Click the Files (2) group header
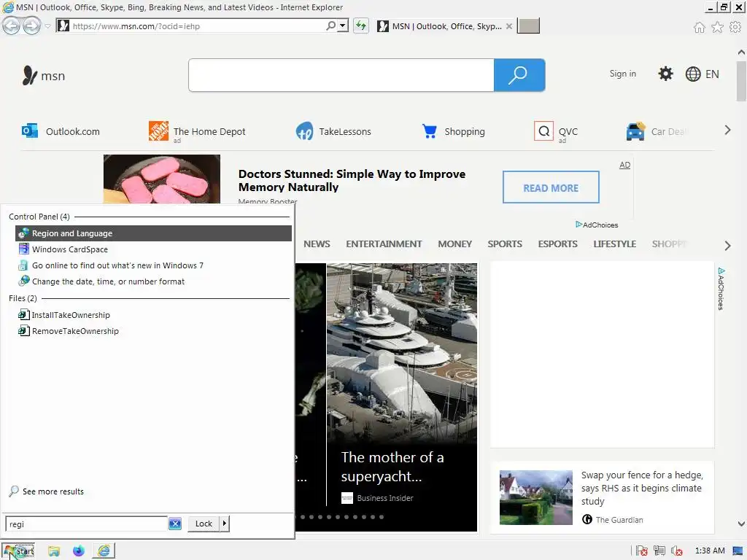This screenshot has height=560, width=747. (x=23, y=298)
